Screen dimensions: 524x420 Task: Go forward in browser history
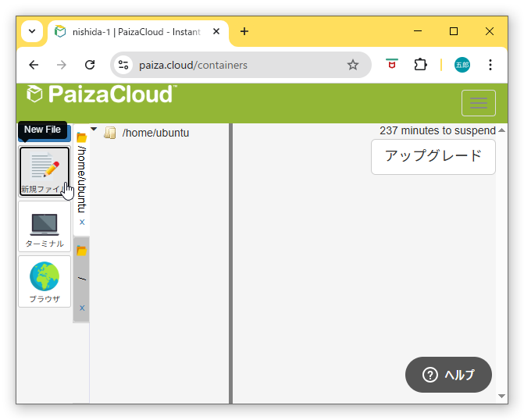pos(62,65)
